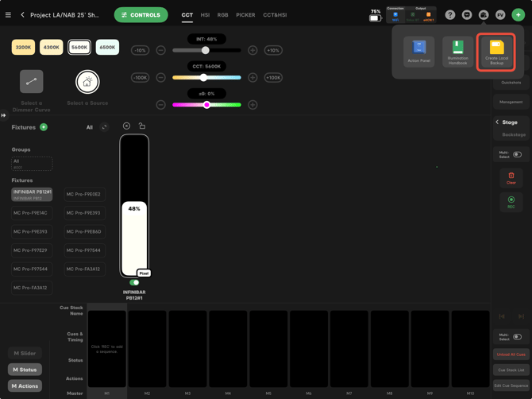The width and height of the screenshot is (532, 399).
Task: Toggle the INFINIBAR PB12#1 fixture power switch
Action: [134, 282]
